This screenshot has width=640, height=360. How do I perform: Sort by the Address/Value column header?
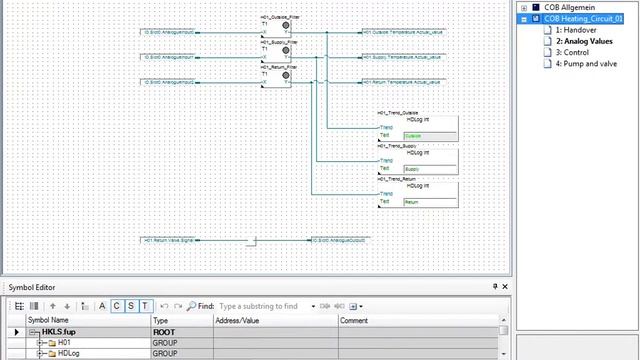[276, 320]
